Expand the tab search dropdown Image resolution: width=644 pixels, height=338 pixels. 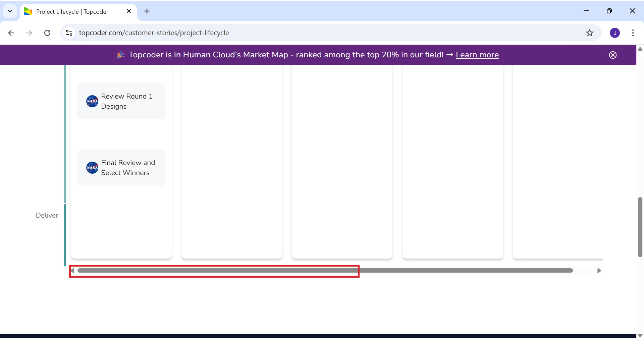[10, 11]
